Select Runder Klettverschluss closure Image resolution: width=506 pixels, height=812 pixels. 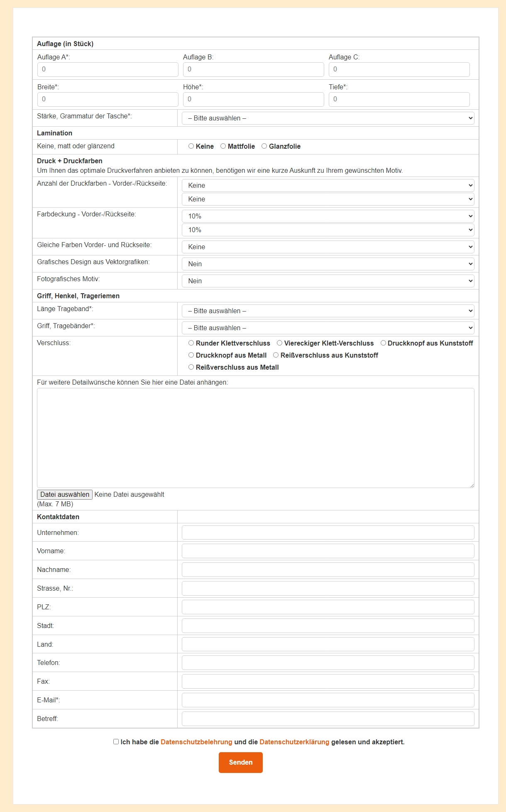point(191,343)
